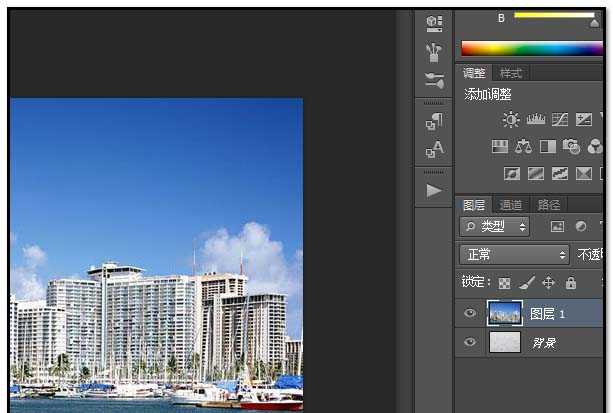
Task: Add a Curves adjustment
Action: click(x=559, y=119)
